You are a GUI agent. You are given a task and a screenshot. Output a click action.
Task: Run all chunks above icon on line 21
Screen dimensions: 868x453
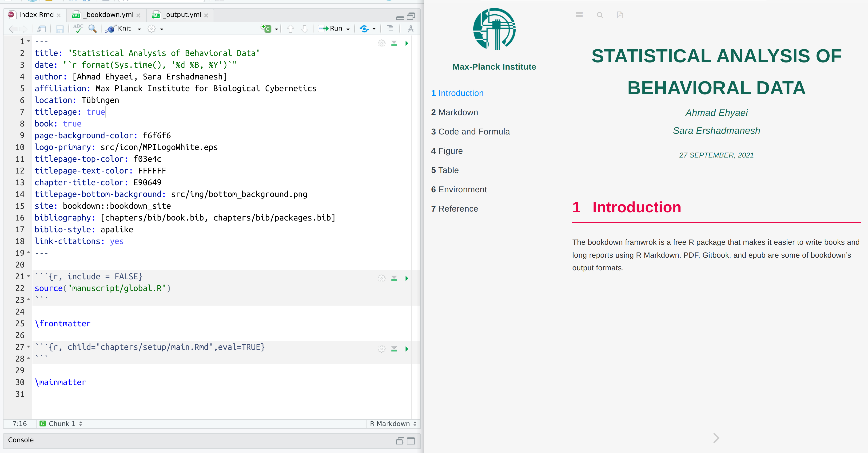point(394,278)
